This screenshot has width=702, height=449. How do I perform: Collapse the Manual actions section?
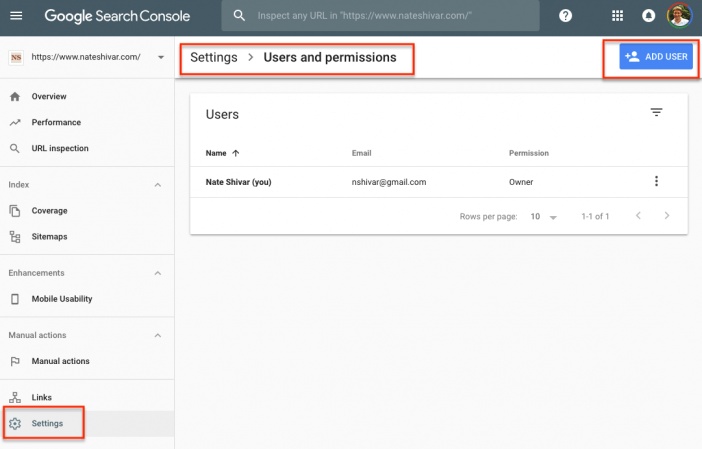158,335
